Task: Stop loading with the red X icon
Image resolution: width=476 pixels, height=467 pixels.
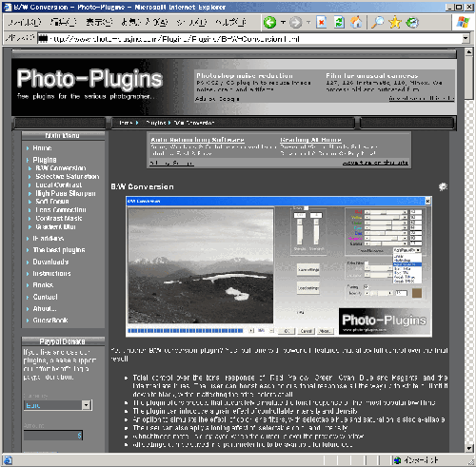Action: (322, 23)
